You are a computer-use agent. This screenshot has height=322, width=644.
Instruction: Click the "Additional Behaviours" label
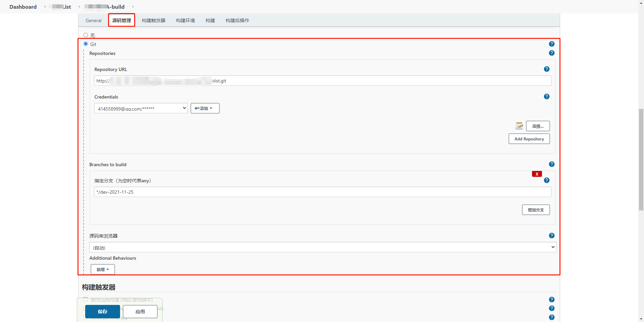[113, 258]
